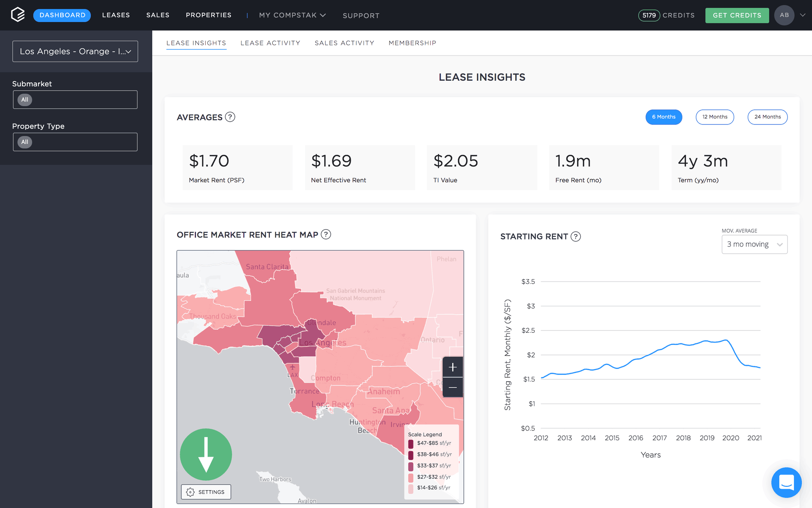The image size is (812, 508).
Task: Open the Intercom chat bubble
Action: click(786, 483)
